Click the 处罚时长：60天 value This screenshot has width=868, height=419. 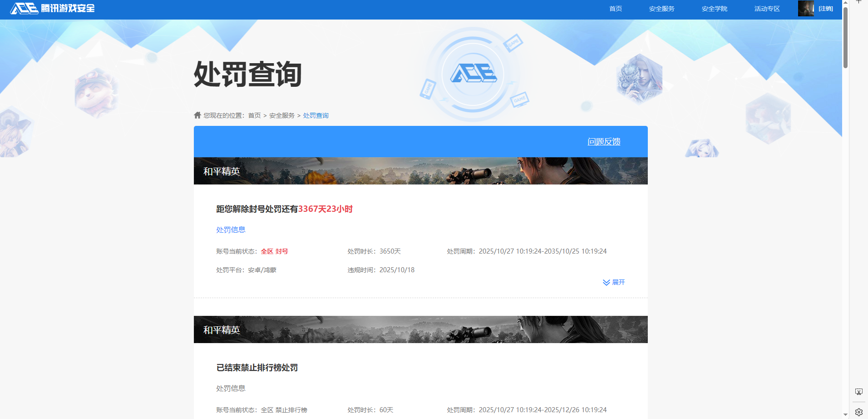click(x=370, y=410)
